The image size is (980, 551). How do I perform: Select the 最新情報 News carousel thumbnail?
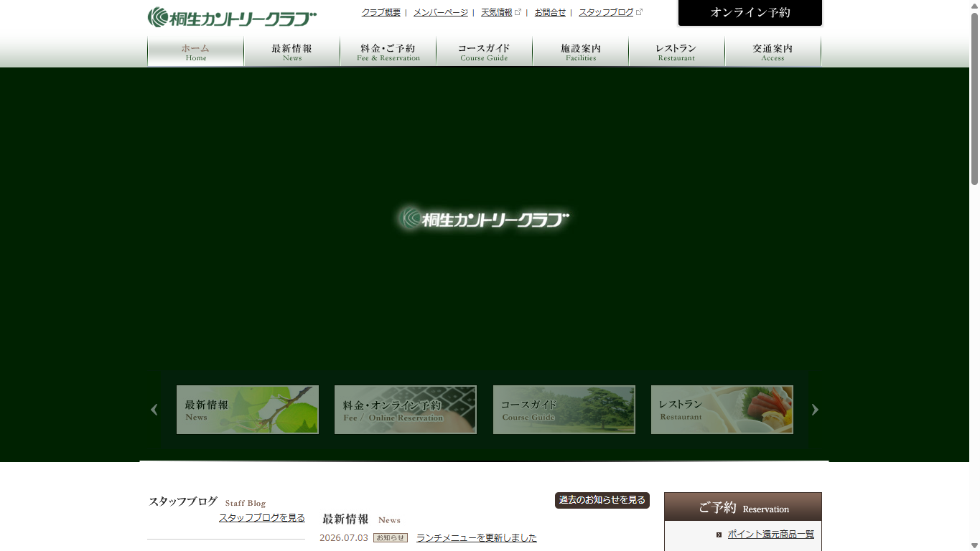248,410
